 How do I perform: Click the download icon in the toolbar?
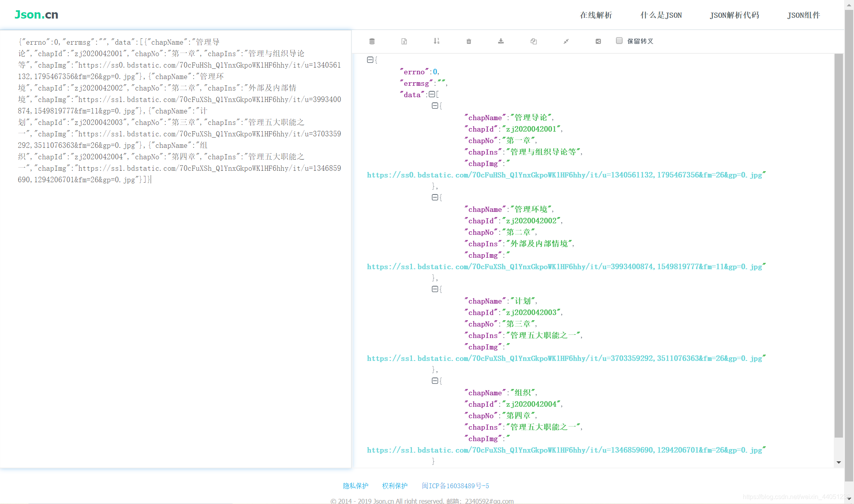pos(501,41)
